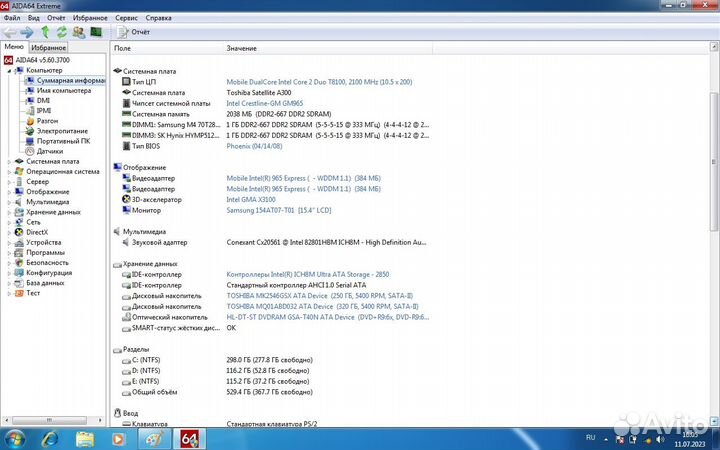Expand the Мультимедиа tree node

(9, 202)
